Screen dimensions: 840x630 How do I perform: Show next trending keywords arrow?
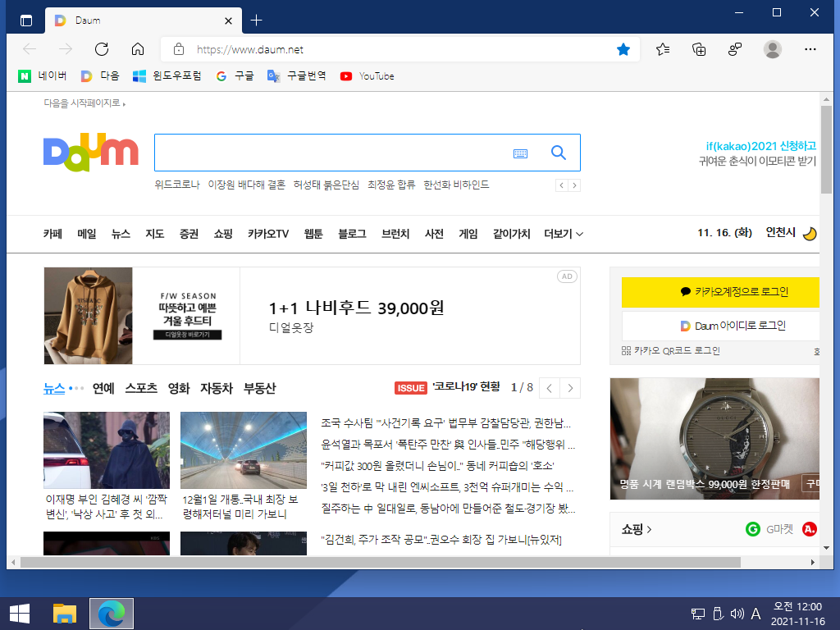(x=574, y=185)
